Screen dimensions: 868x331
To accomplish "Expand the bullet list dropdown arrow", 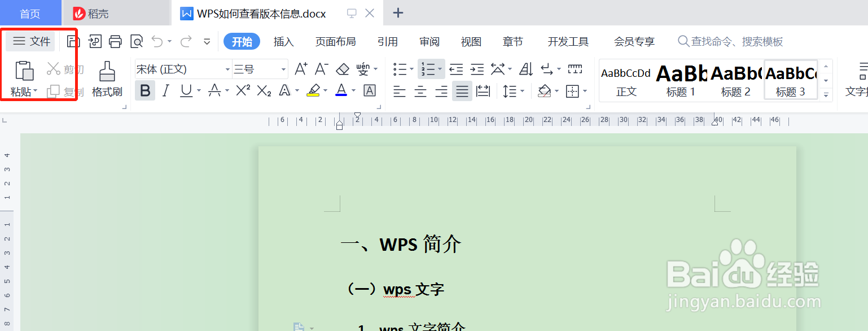I will pos(411,69).
